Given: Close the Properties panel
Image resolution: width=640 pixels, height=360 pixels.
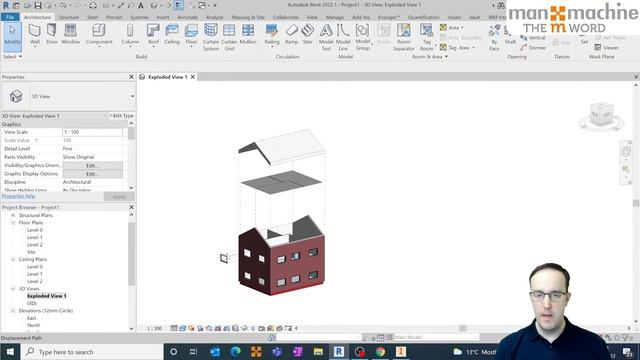Looking at the screenshot, I should point(131,77).
